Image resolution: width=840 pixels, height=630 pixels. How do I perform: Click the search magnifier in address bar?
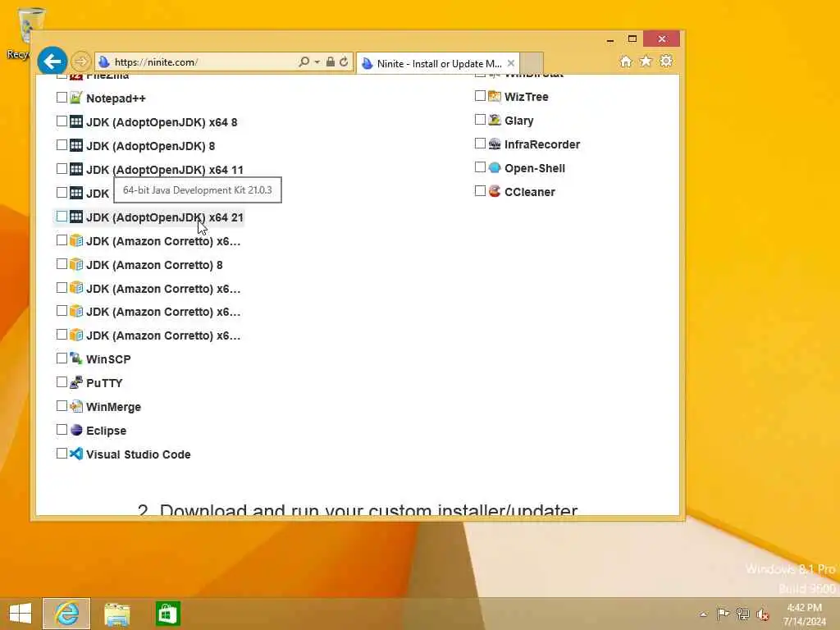[x=304, y=62]
